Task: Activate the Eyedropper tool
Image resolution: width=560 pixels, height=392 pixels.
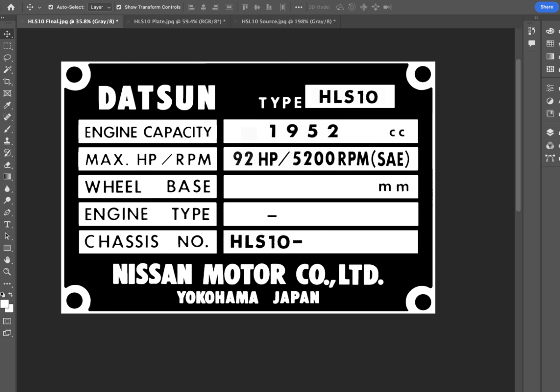Action: 7,106
